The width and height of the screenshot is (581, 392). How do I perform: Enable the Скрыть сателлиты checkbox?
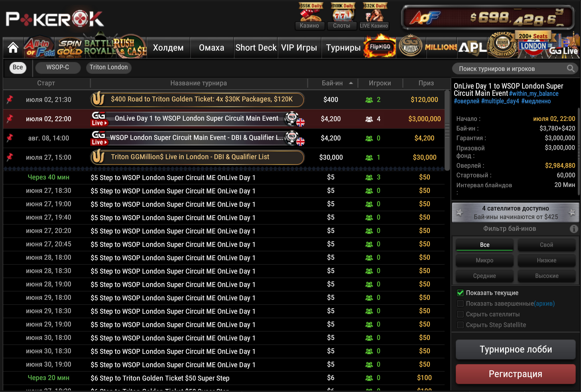[x=460, y=314]
